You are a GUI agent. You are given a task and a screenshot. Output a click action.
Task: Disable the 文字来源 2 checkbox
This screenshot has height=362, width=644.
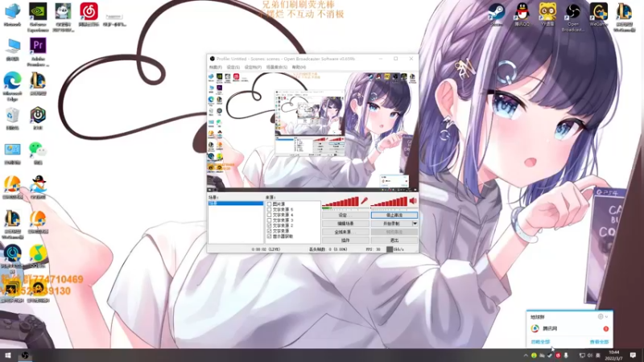(269, 225)
